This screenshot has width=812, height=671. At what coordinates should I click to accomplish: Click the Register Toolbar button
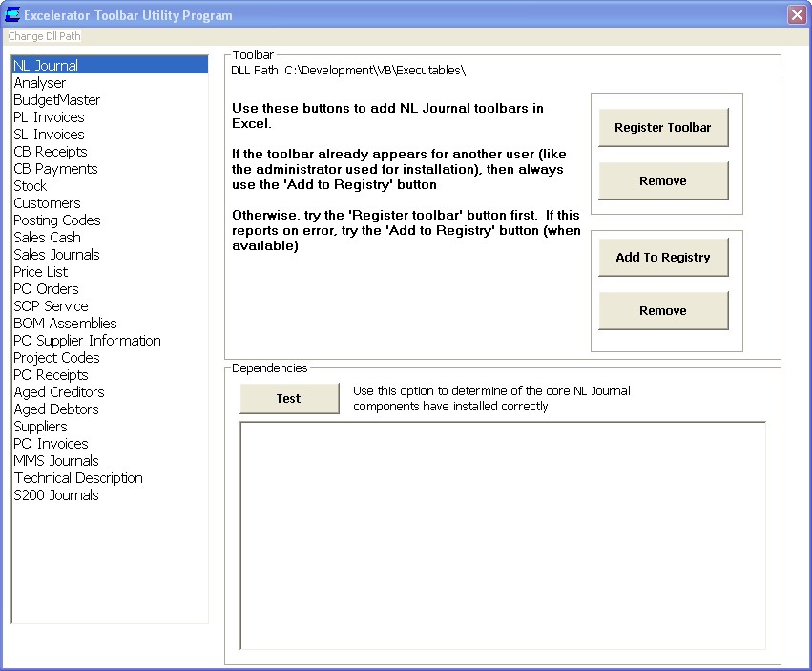[x=663, y=128]
